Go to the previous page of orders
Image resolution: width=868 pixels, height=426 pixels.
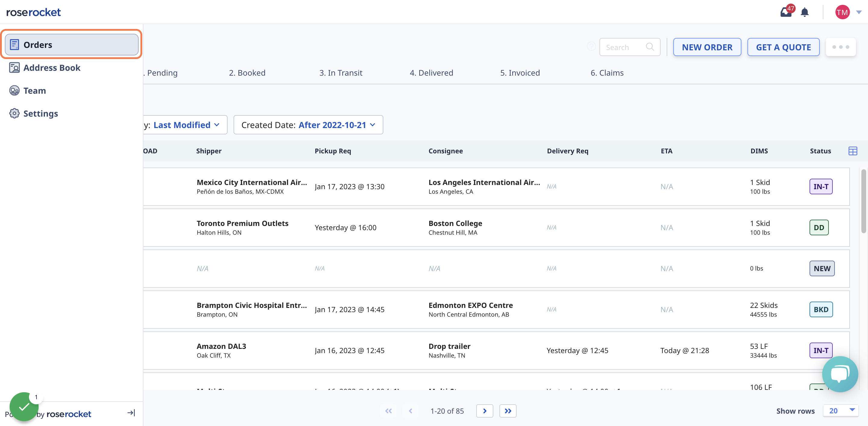[x=410, y=411]
